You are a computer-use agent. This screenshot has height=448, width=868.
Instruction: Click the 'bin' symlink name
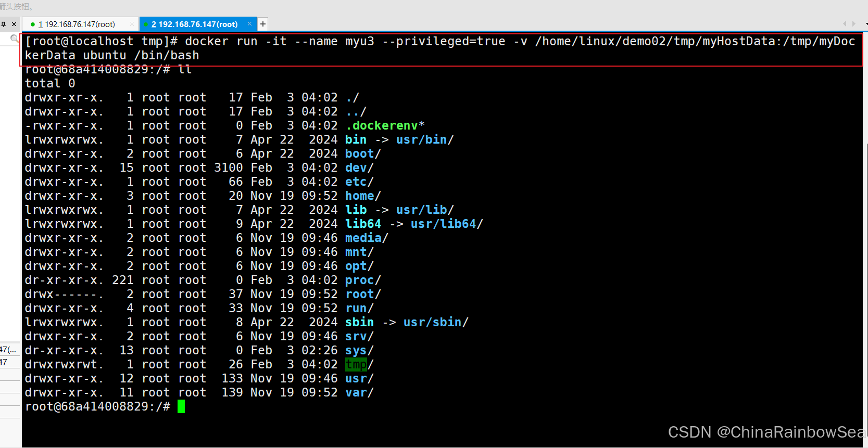[x=356, y=139]
